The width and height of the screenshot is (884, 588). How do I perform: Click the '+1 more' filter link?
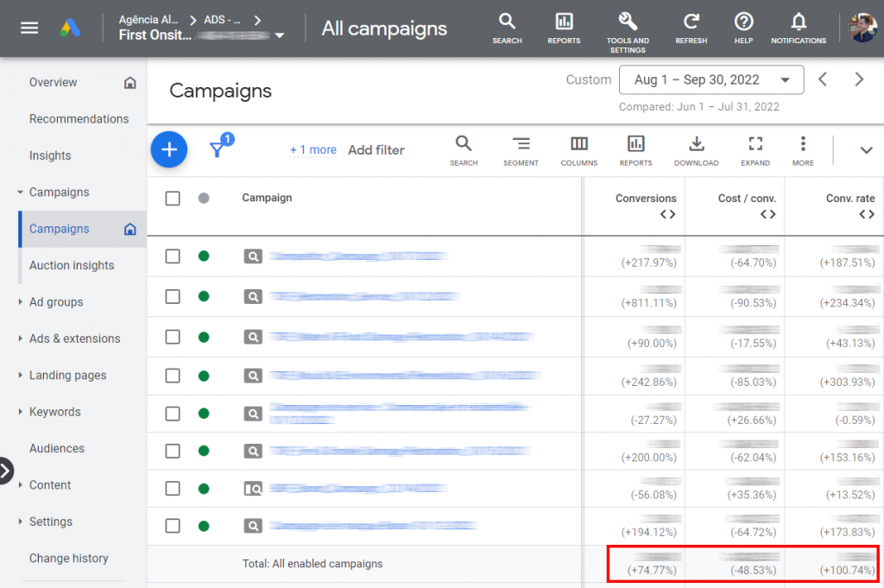313,150
